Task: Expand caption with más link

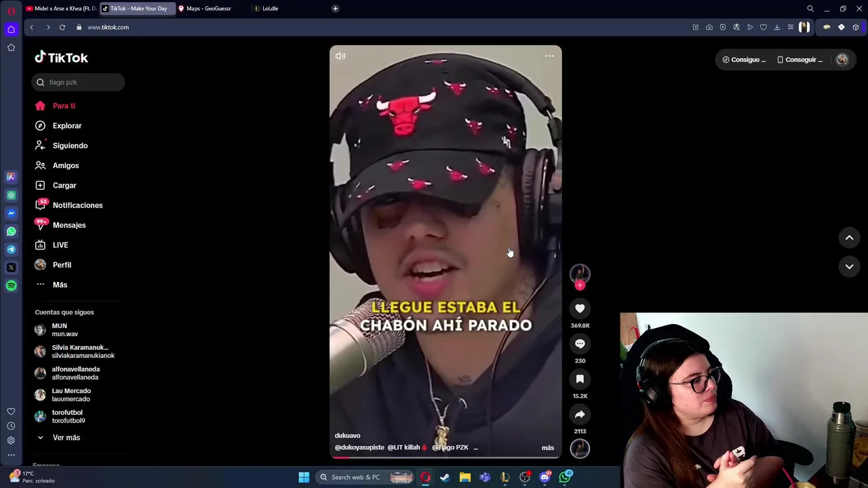Action: pos(547,448)
